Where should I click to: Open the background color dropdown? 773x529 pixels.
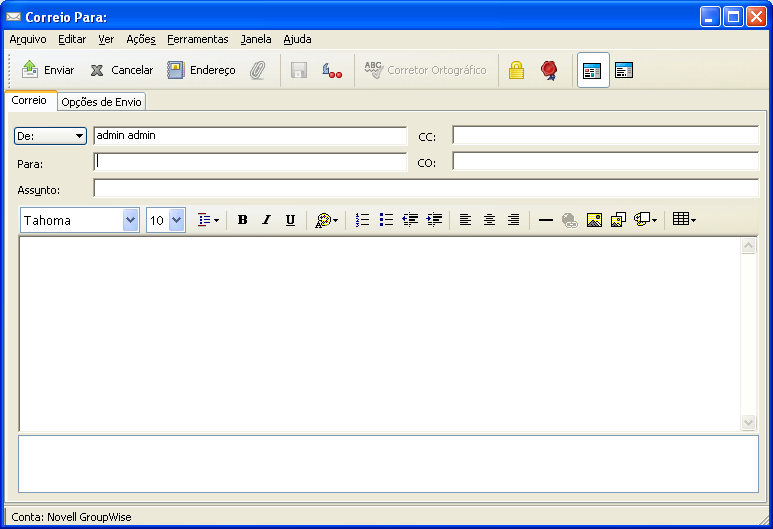point(645,220)
